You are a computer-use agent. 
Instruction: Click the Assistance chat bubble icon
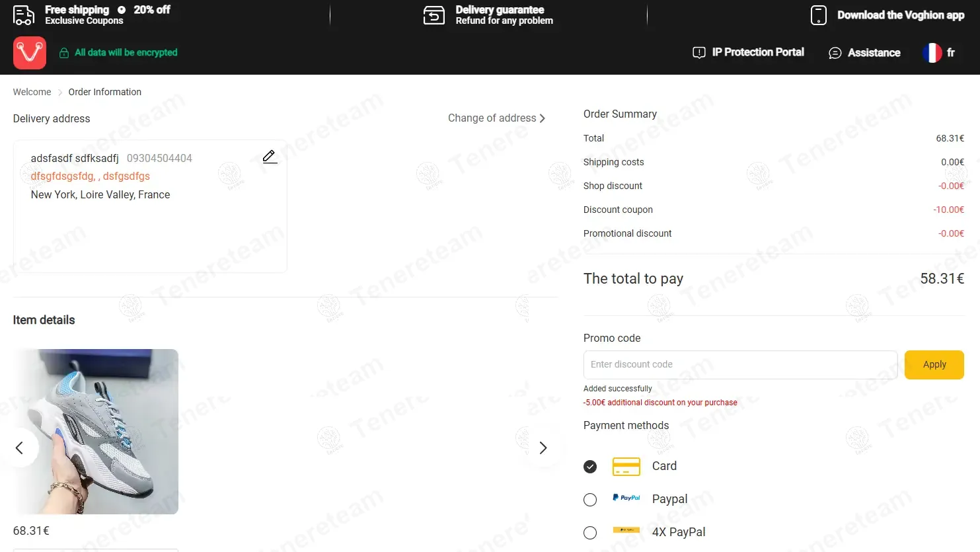click(835, 53)
